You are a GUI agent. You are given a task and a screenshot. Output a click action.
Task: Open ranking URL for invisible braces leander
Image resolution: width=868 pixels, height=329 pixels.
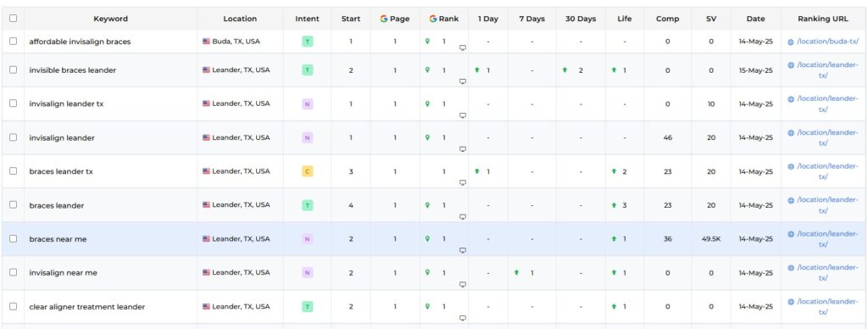coord(827,70)
